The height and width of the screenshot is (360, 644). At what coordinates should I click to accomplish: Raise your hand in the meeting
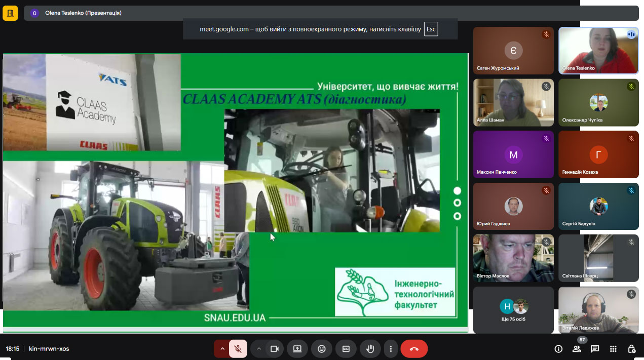[370, 349]
